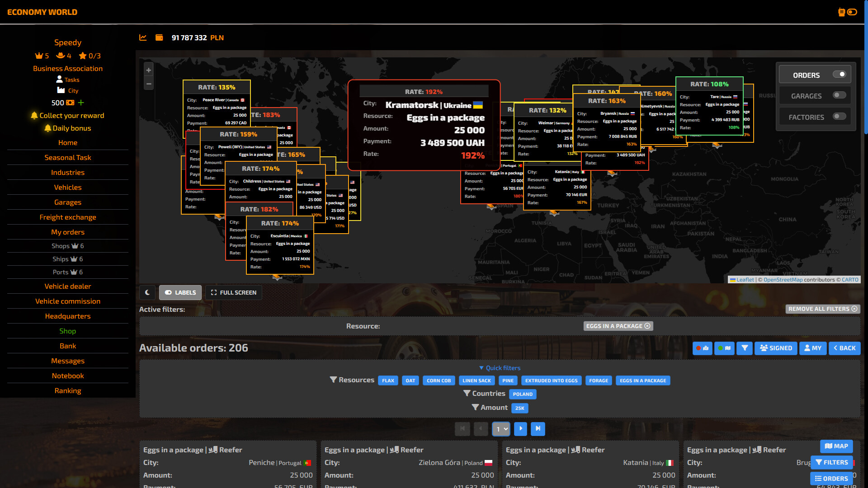The height and width of the screenshot is (488, 868).
Task: Enable the GARAGES map layer switch
Action: 839,95
